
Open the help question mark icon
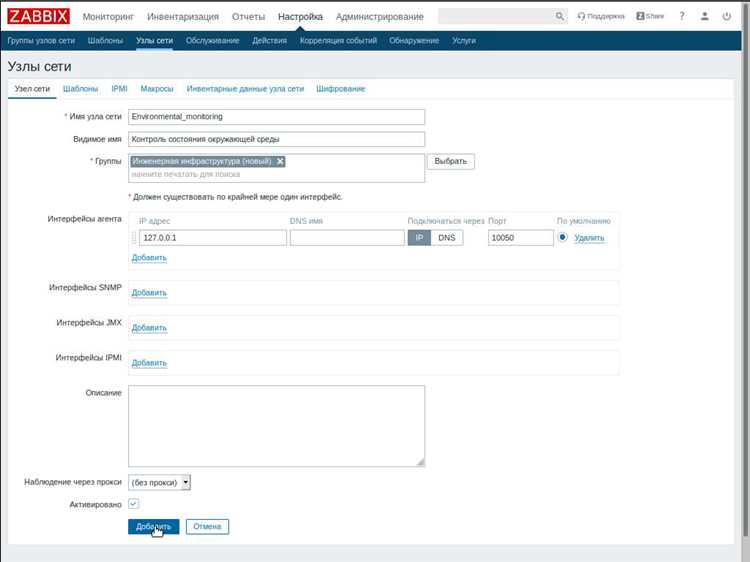pos(682,16)
